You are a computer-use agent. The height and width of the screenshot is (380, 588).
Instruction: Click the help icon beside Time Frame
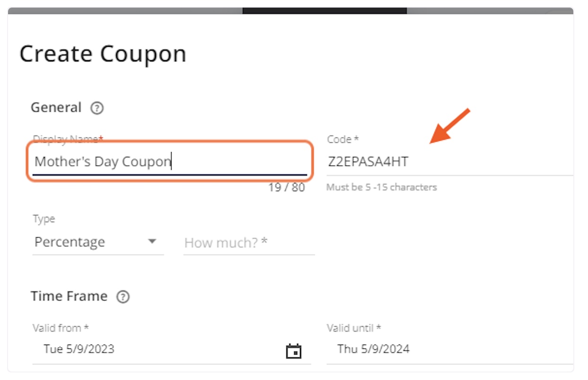coord(123,297)
